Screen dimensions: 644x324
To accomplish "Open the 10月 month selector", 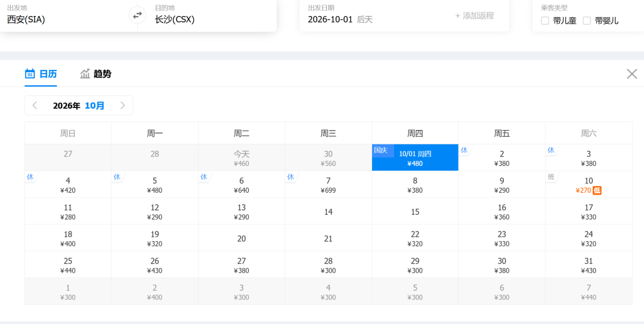I will [x=95, y=106].
